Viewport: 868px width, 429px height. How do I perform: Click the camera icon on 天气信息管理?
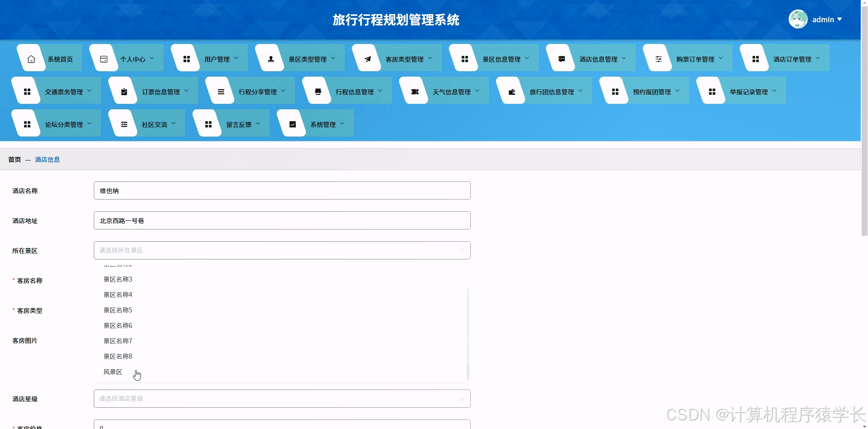pos(414,91)
